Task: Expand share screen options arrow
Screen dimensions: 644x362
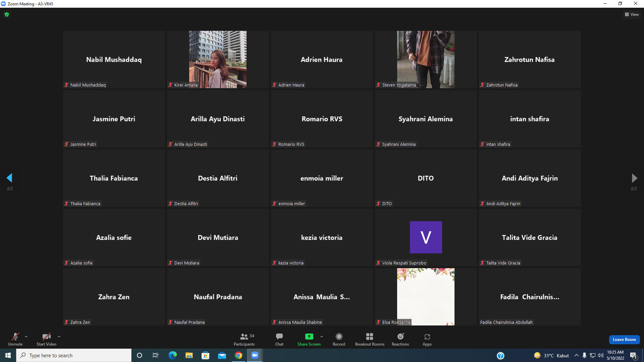Action: tap(322, 337)
